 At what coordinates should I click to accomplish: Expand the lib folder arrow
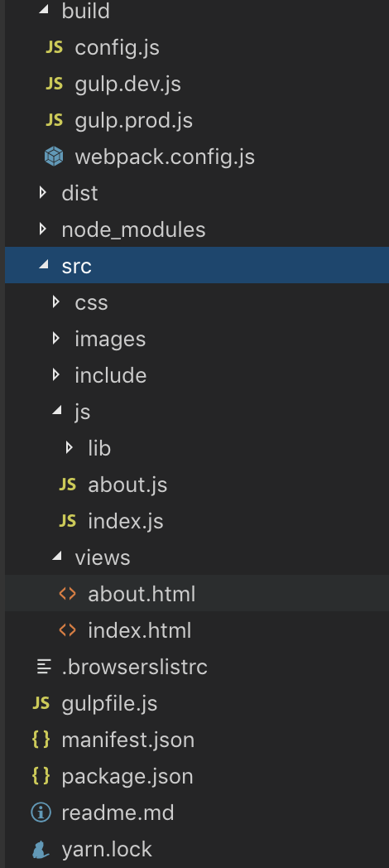click(x=70, y=447)
